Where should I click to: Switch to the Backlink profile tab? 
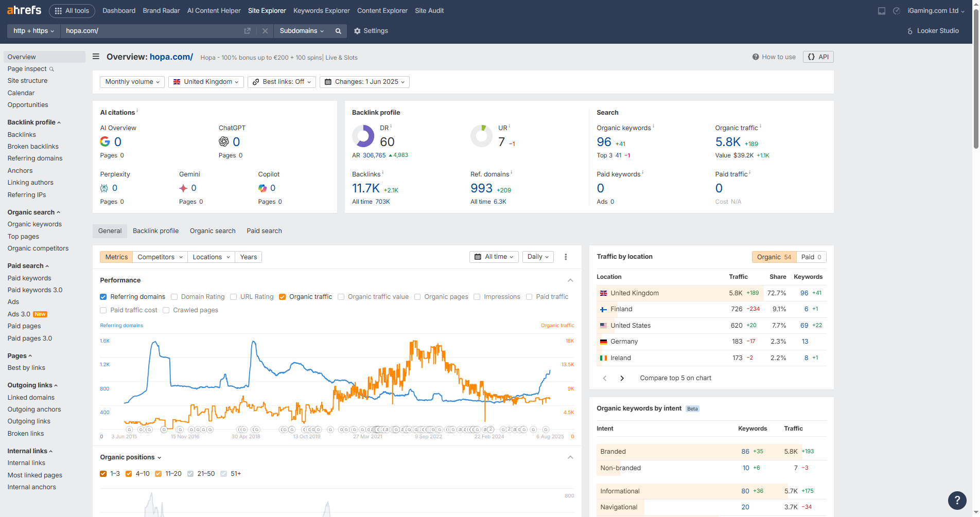coord(155,231)
